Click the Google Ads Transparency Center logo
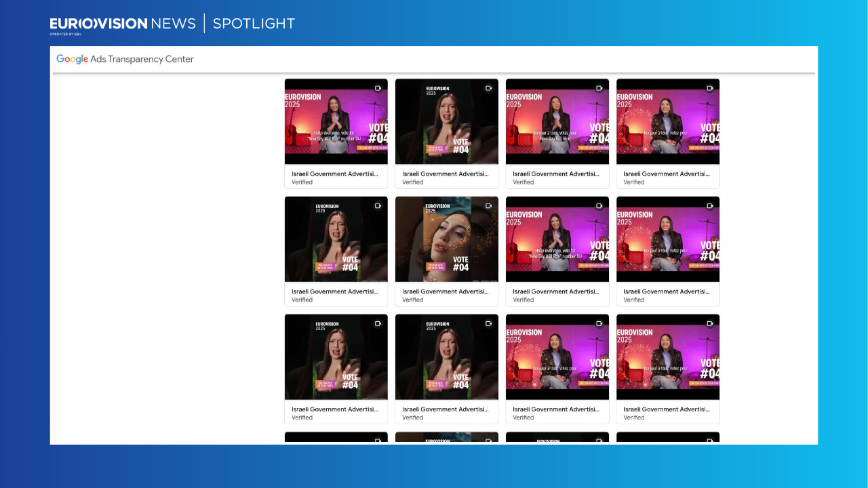 (x=125, y=59)
